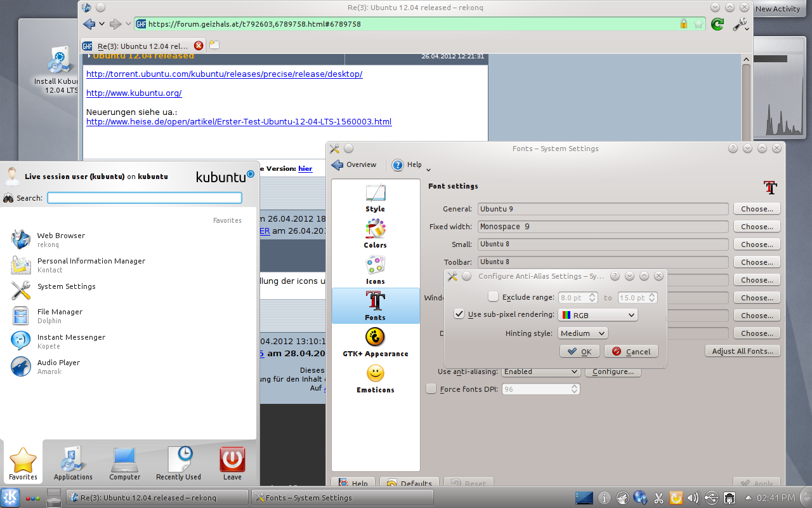
Task: Open the heise.de Erster-Test article link
Action: click(239, 122)
